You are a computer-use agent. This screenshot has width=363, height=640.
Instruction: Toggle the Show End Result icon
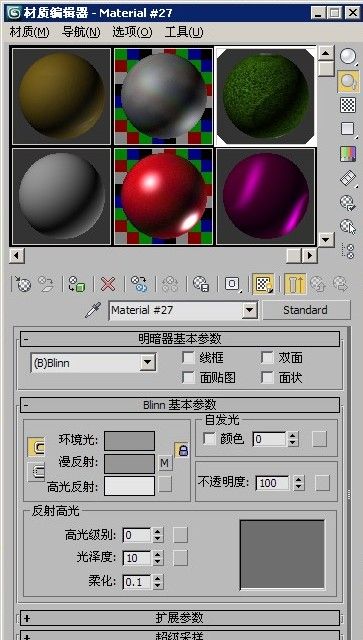(295, 284)
